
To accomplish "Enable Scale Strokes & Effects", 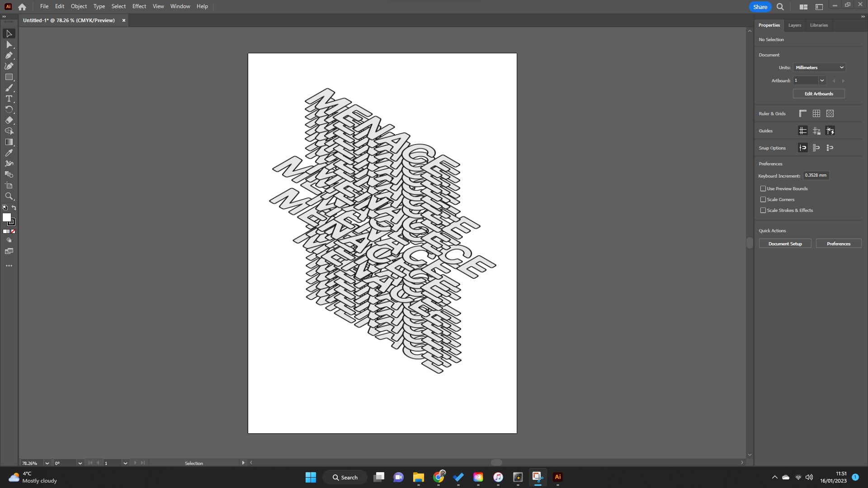I will (x=763, y=210).
